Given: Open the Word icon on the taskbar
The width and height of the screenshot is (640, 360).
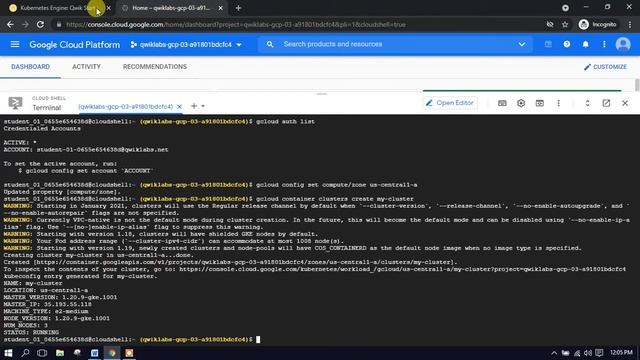Looking at the screenshot, I should (95, 353).
